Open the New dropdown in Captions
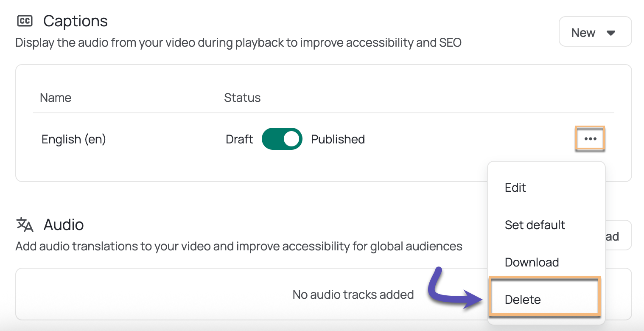The width and height of the screenshot is (644, 331). 595,32
